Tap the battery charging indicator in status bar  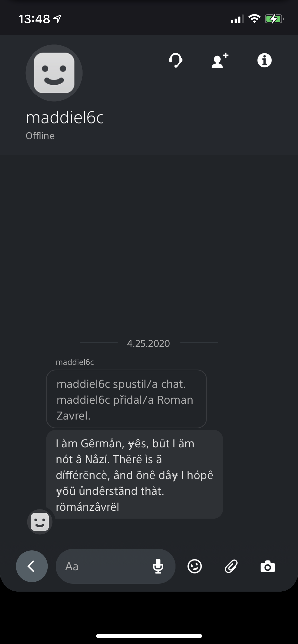point(274,19)
